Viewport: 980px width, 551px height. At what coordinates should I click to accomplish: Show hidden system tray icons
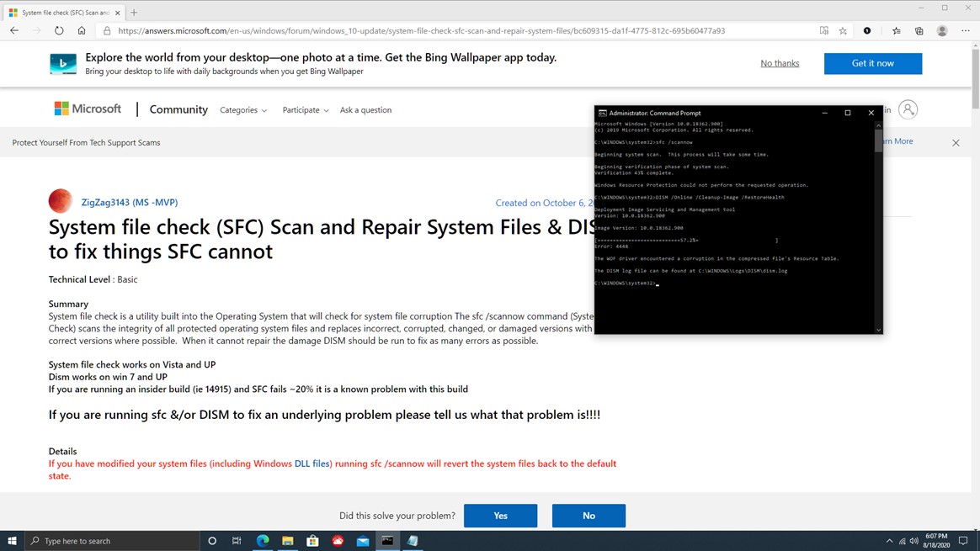pos(889,541)
